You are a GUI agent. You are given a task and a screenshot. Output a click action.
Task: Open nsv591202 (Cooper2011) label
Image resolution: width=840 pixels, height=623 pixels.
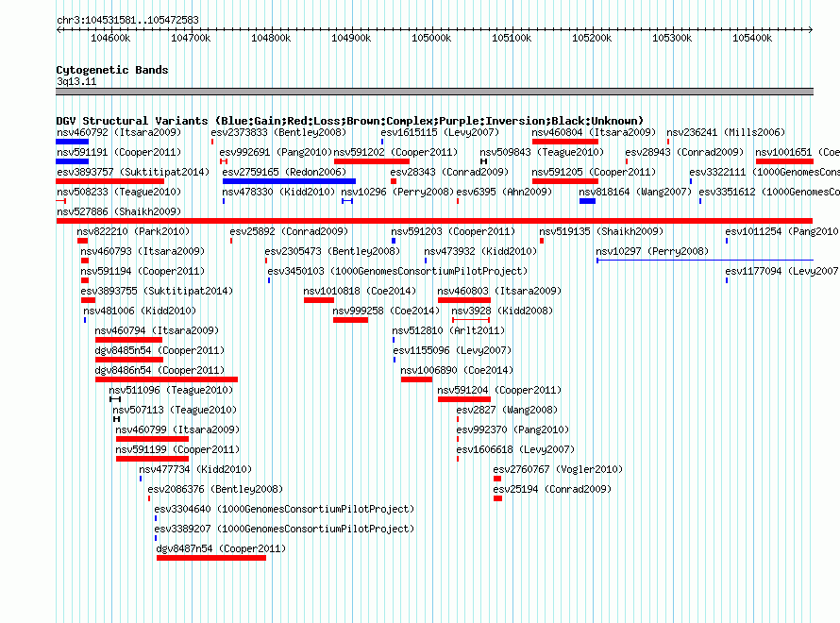(x=395, y=152)
